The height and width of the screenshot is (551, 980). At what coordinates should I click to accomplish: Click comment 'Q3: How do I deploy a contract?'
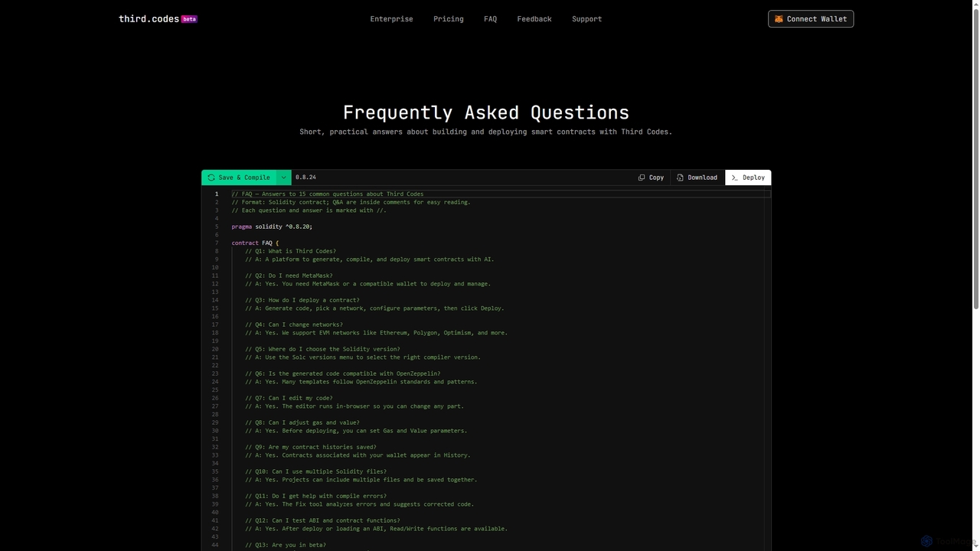(302, 300)
